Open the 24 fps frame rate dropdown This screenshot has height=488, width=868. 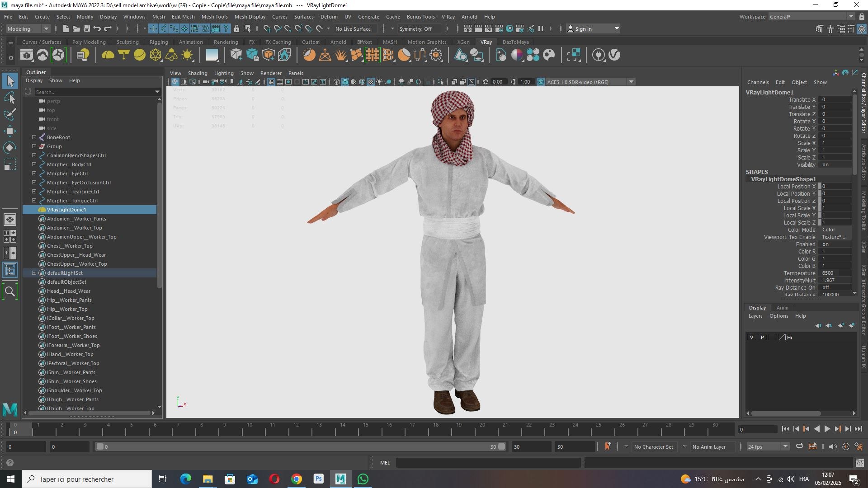(x=768, y=447)
